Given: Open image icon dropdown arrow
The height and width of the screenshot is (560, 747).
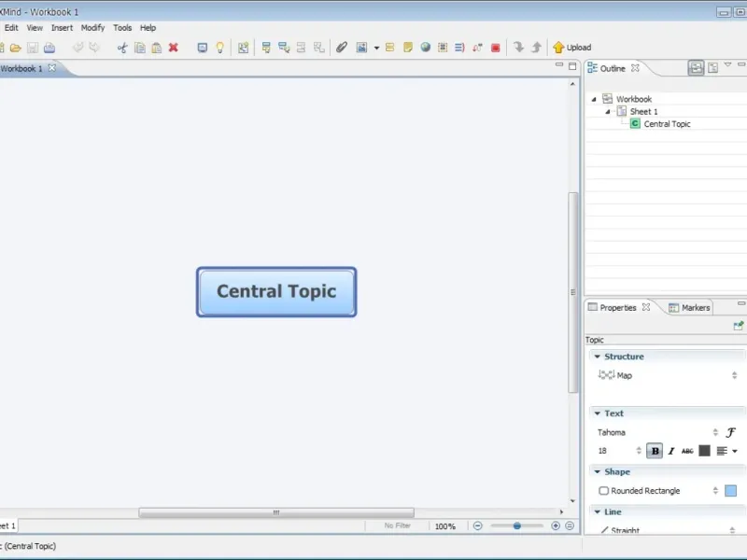Looking at the screenshot, I should (x=376, y=48).
